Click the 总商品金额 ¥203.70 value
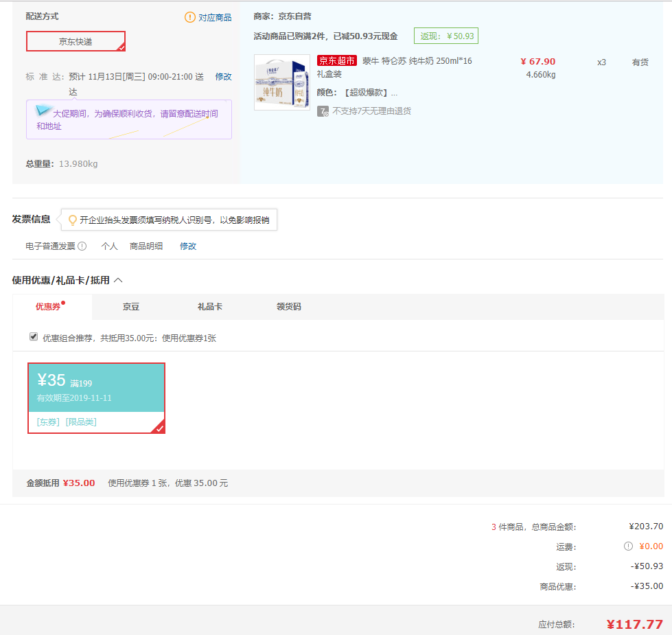Image resolution: width=672 pixels, height=635 pixels. pos(646,526)
